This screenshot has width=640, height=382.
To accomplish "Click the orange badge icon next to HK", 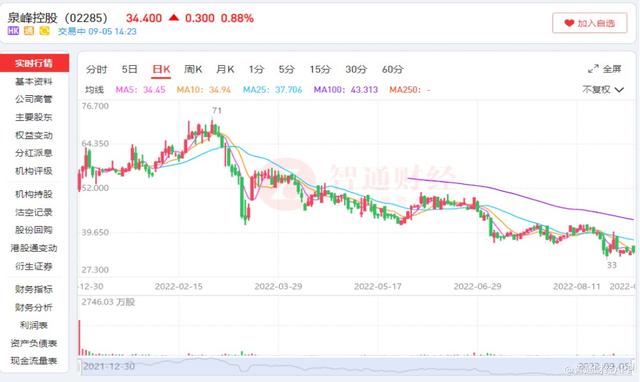I will [29, 31].
